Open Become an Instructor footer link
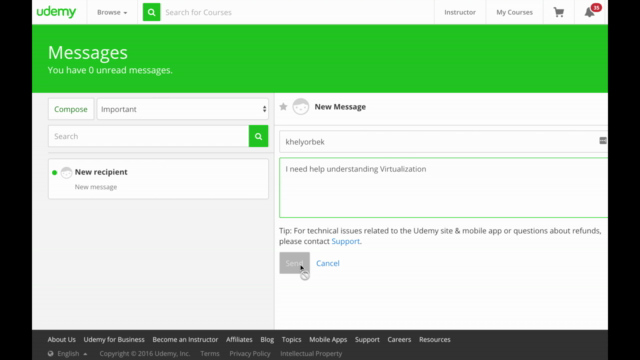This screenshot has width=640, height=360. coord(185,340)
